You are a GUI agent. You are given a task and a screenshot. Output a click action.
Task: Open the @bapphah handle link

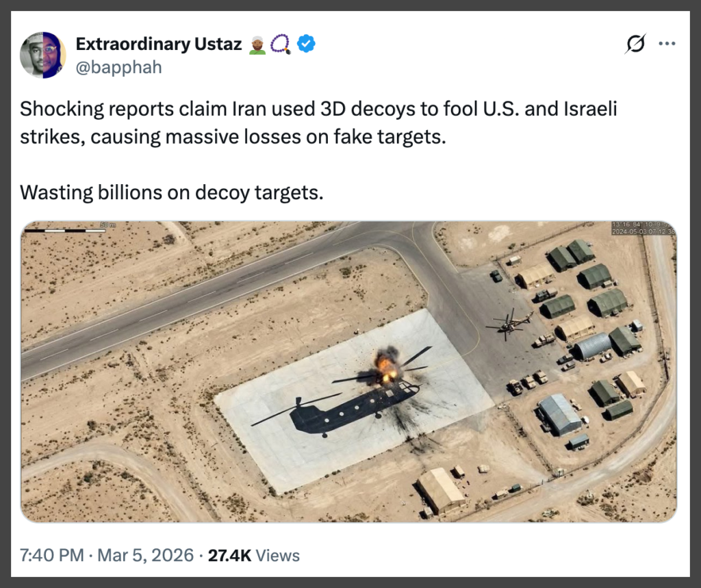(x=118, y=68)
